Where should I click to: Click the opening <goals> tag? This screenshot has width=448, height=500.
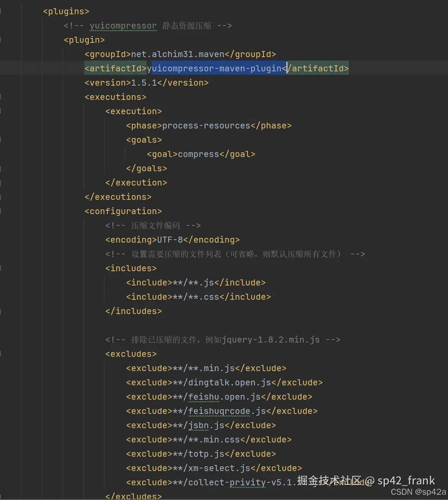pos(144,140)
